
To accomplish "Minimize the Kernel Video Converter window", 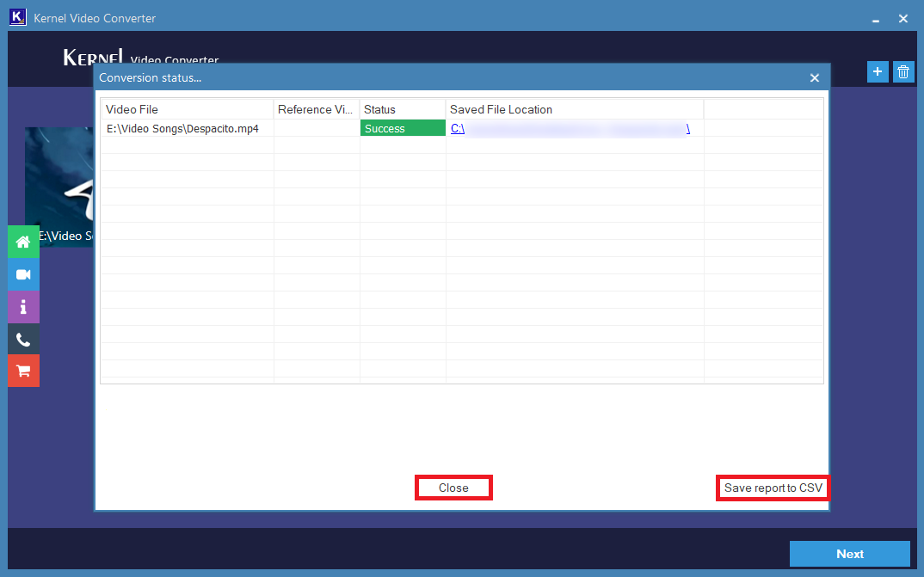I will click(x=876, y=19).
